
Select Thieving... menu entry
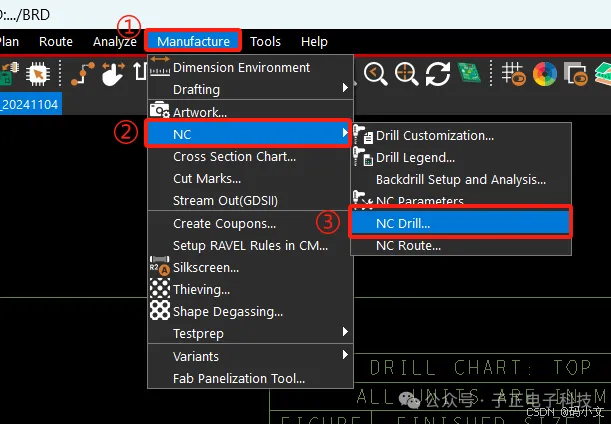point(250,289)
